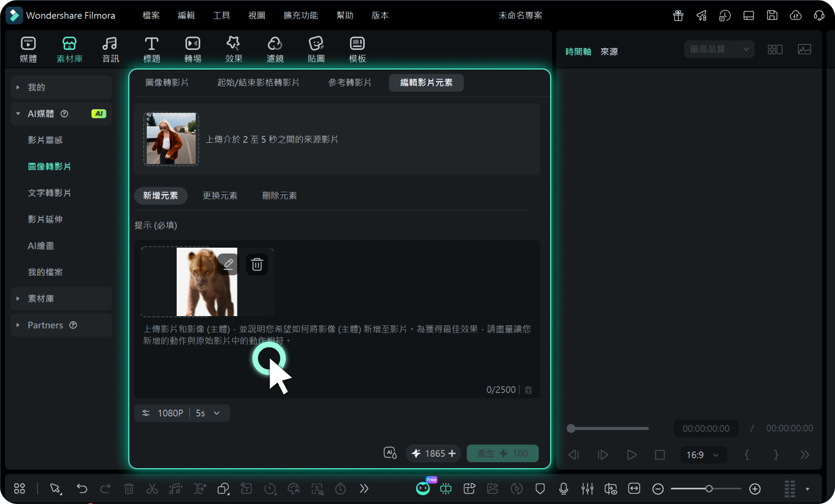835x504 pixels.
Task: Open the 16:9 aspect ratio dropdown
Action: (x=702, y=455)
